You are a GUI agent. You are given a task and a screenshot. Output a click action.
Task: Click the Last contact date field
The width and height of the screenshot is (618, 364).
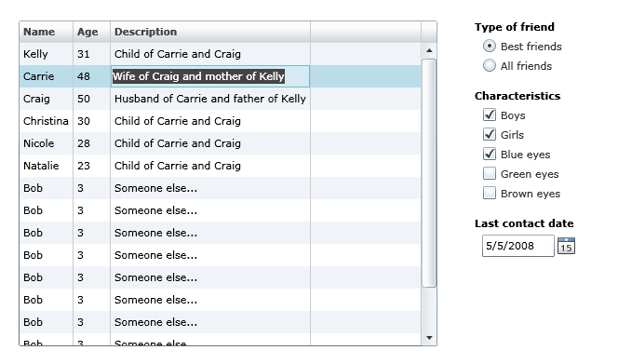pos(517,246)
